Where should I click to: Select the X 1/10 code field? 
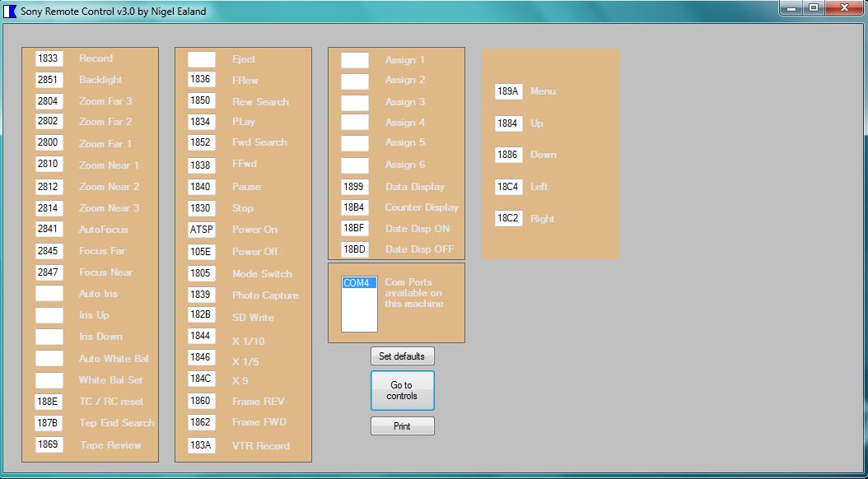pos(202,337)
